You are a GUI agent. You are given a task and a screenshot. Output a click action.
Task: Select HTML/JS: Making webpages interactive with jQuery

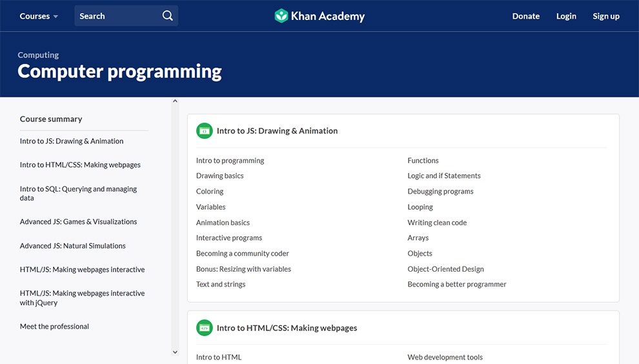pos(83,298)
